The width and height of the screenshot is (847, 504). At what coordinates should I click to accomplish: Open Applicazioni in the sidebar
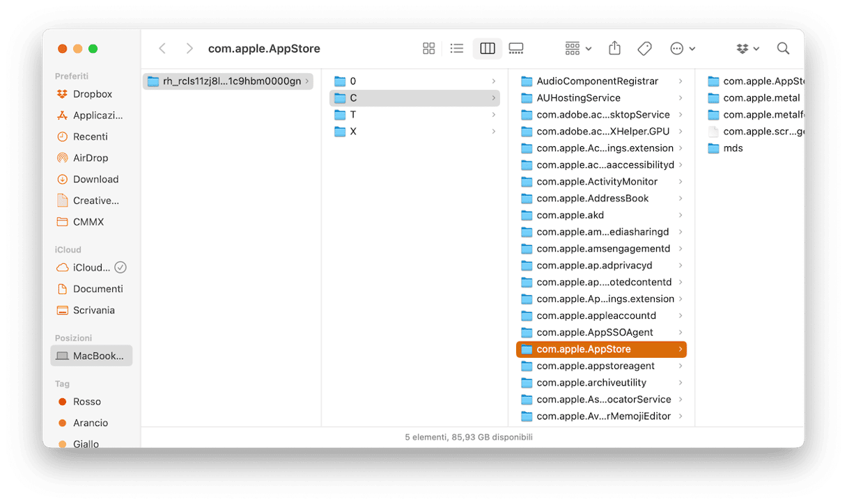pyautogui.click(x=91, y=116)
